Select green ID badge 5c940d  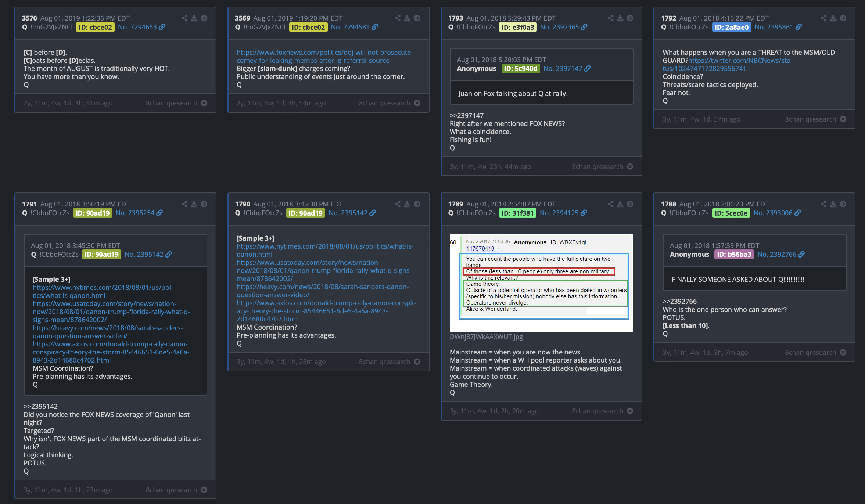[x=521, y=69]
